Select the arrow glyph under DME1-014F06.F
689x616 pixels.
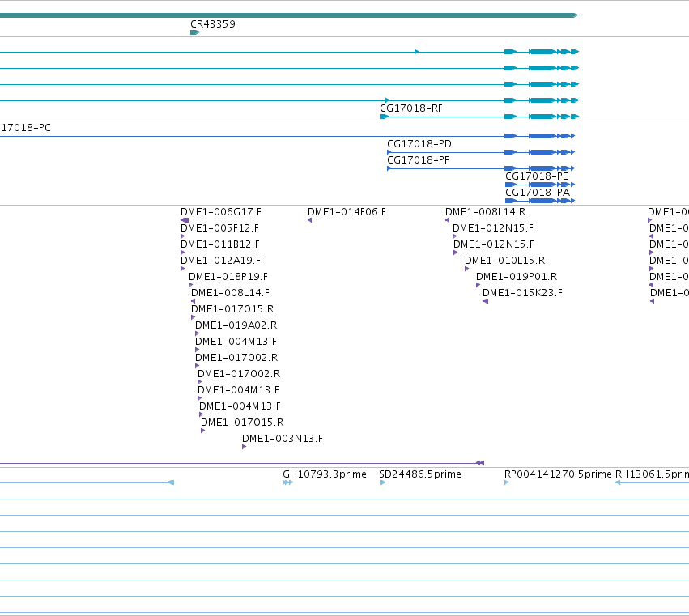pyautogui.click(x=310, y=220)
